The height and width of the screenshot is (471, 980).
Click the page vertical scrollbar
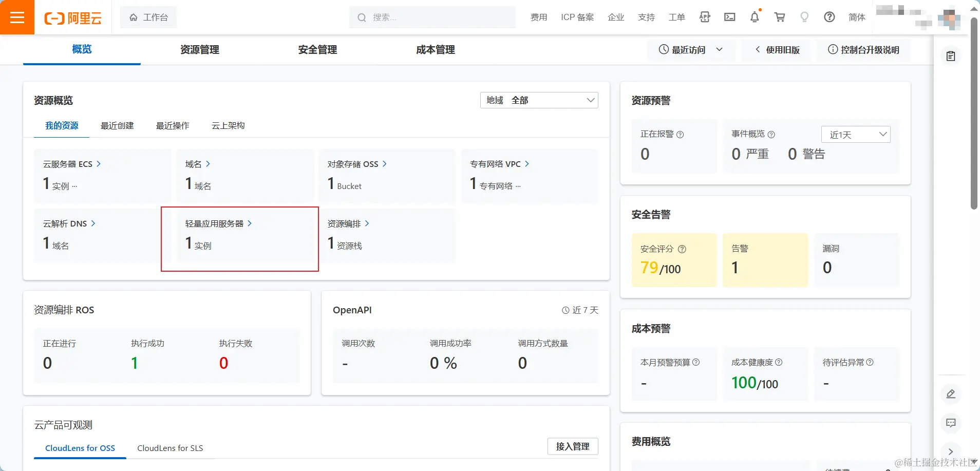(974, 113)
